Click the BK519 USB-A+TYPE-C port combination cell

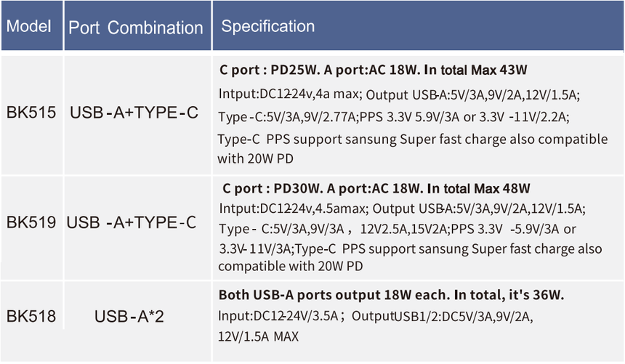click(x=131, y=222)
